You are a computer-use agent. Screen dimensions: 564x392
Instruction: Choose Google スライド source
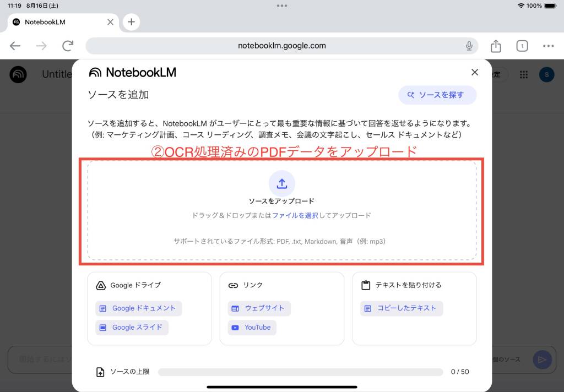(x=132, y=328)
